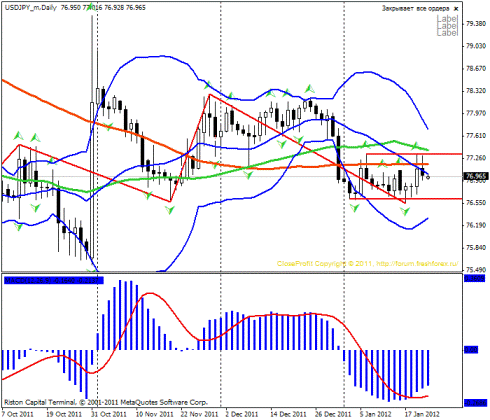Click the 78.670 price scale value
The width and height of the screenshot is (490, 420).
tap(476, 68)
